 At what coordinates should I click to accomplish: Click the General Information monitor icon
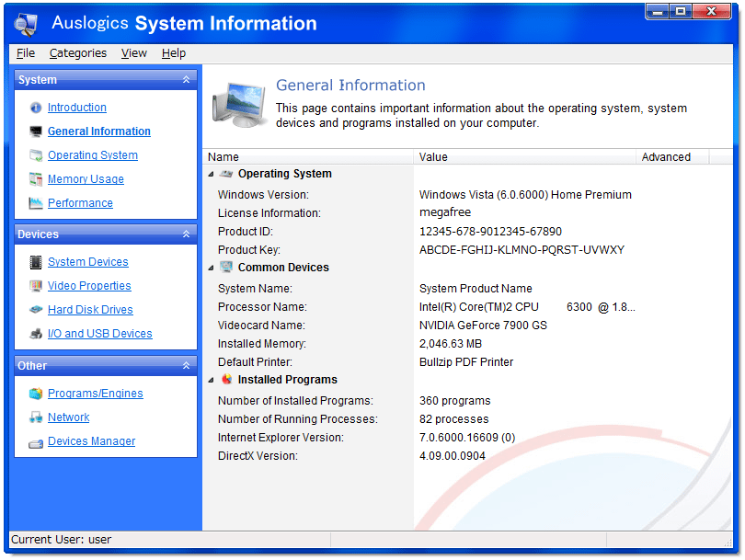[x=36, y=131]
